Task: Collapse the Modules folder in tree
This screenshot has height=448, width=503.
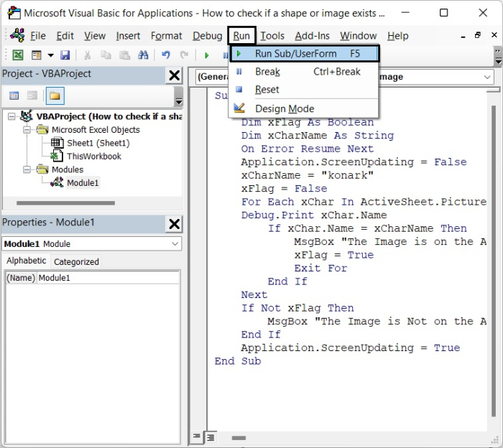Action: [x=27, y=170]
